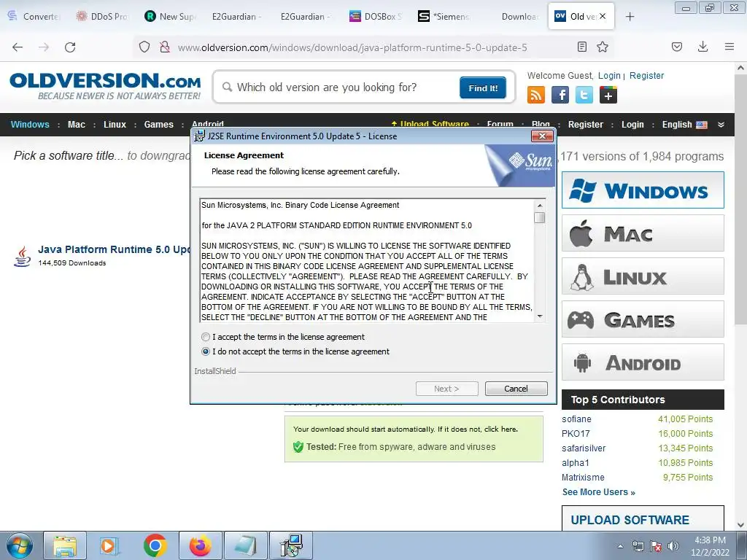Click the GAMES category banner
This screenshot has height=560, width=747.
pyautogui.click(x=643, y=319)
